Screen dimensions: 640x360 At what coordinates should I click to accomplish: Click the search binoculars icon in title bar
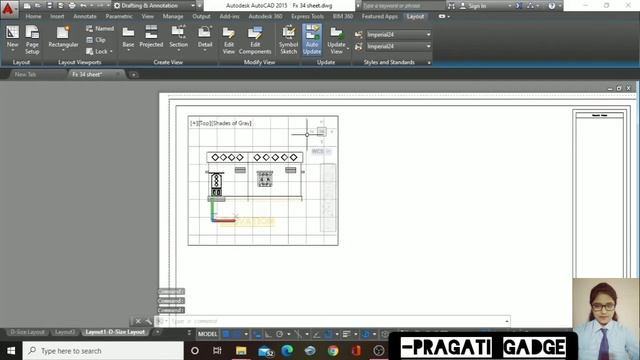(x=451, y=6)
